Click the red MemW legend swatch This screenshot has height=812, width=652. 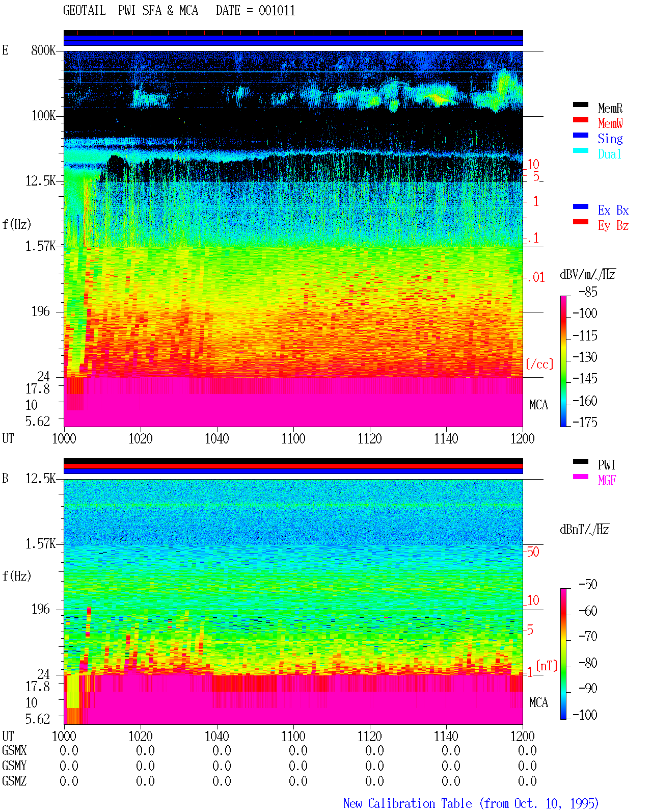(580, 120)
